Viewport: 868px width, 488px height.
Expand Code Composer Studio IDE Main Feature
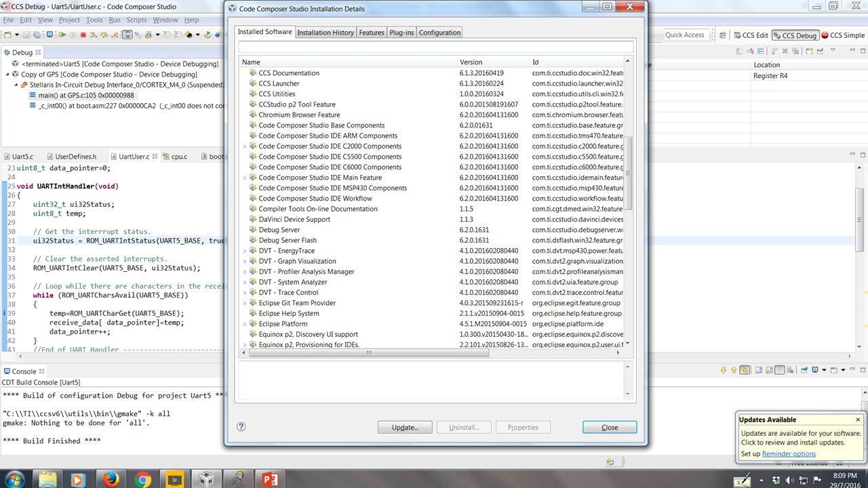(245, 178)
